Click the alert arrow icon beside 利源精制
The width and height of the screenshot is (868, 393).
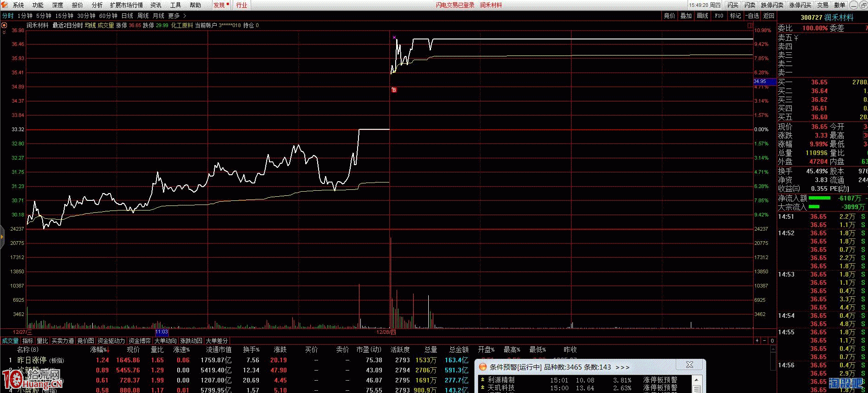tap(483, 380)
